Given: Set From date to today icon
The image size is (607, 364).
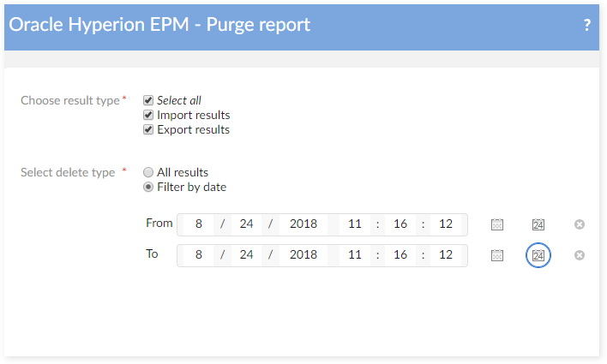Looking at the screenshot, I should tap(538, 224).
